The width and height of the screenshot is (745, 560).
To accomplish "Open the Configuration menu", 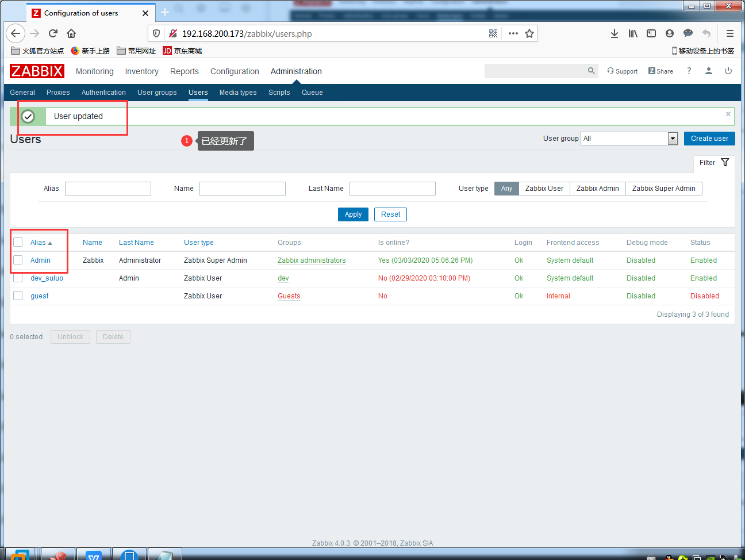I will click(235, 71).
